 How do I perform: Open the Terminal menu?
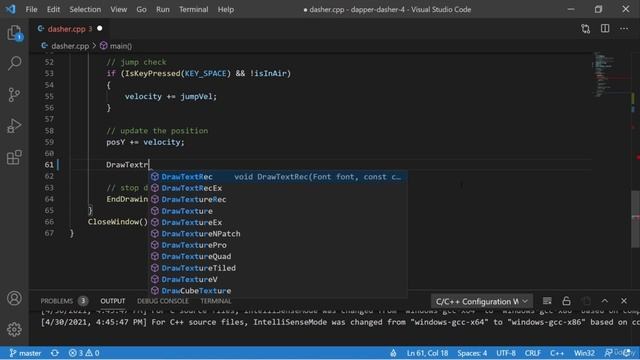click(193, 9)
